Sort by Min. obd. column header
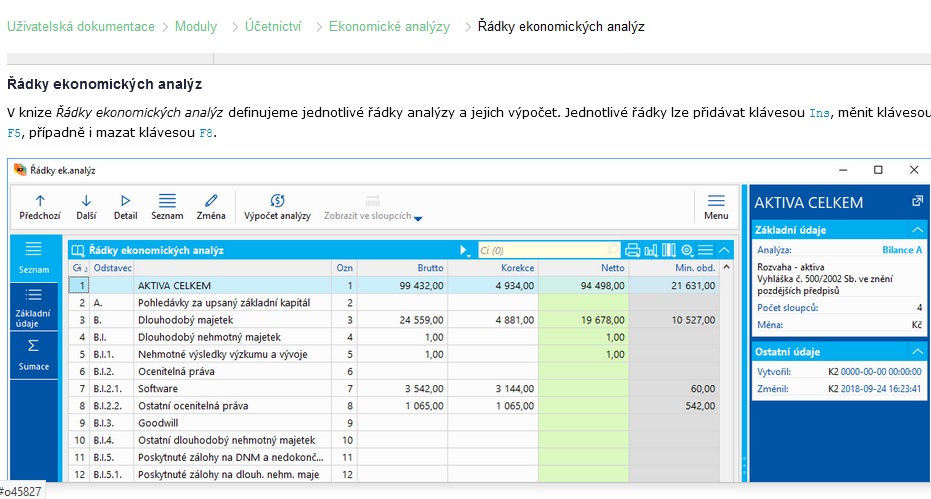 tap(674, 268)
